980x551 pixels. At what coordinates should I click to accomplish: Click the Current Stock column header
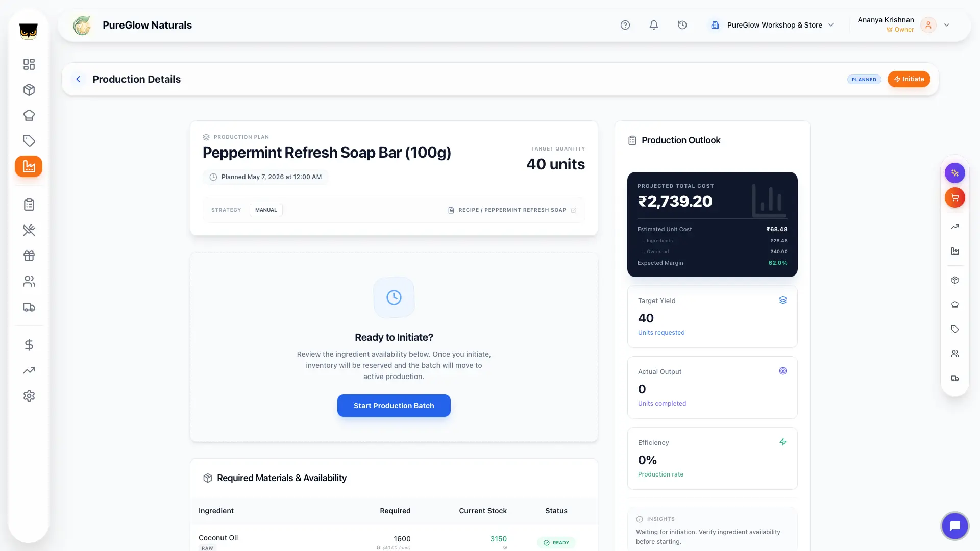click(483, 511)
